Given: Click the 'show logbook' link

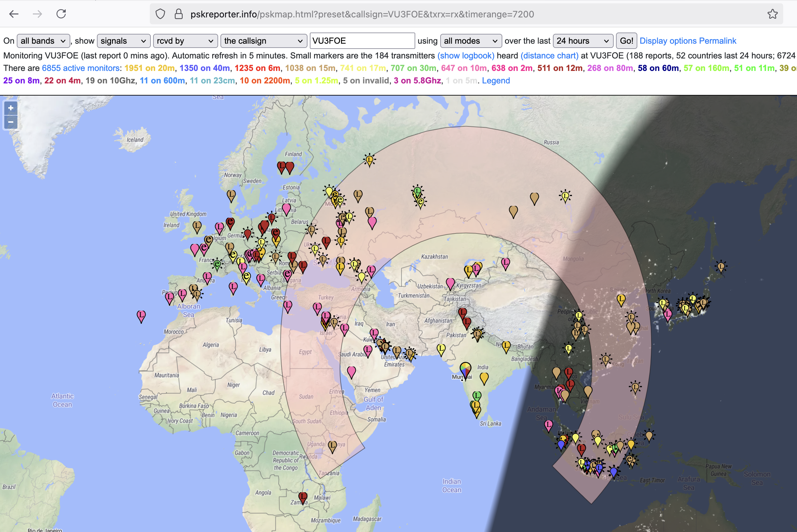Looking at the screenshot, I should coord(466,55).
